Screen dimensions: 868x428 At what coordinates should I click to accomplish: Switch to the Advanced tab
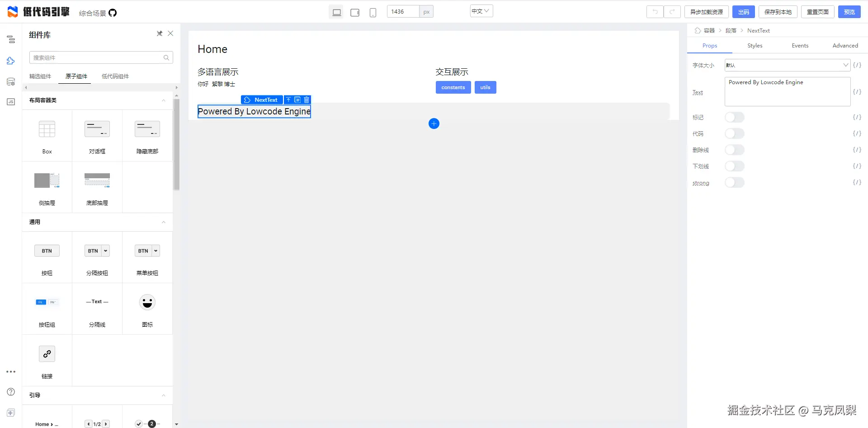point(845,46)
